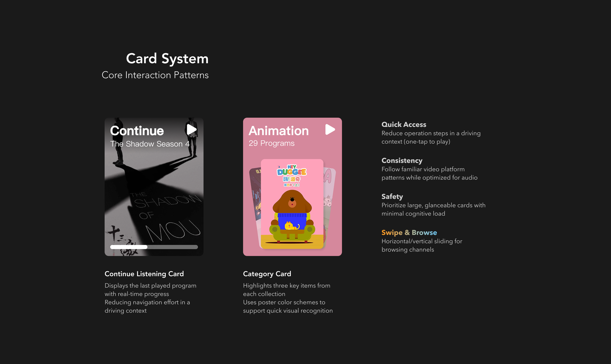
Task: Click the "Quick Access" heading
Action: tap(404, 124)
